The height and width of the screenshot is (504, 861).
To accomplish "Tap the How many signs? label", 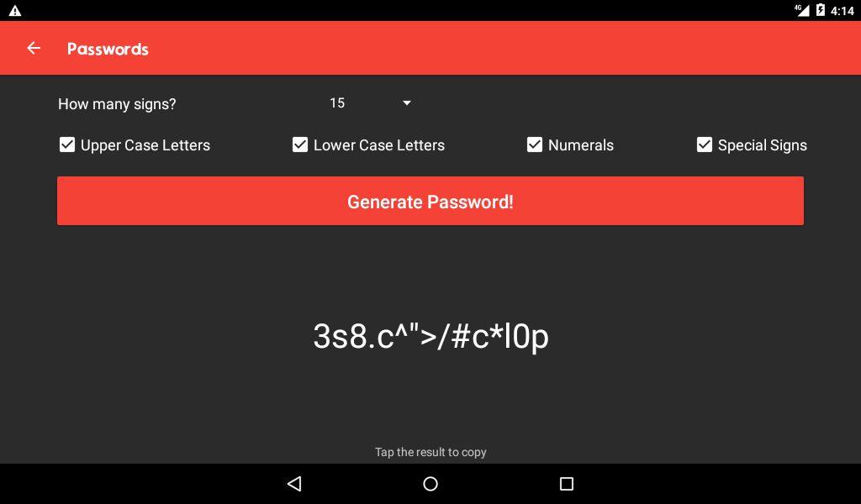I will [117, 104].
